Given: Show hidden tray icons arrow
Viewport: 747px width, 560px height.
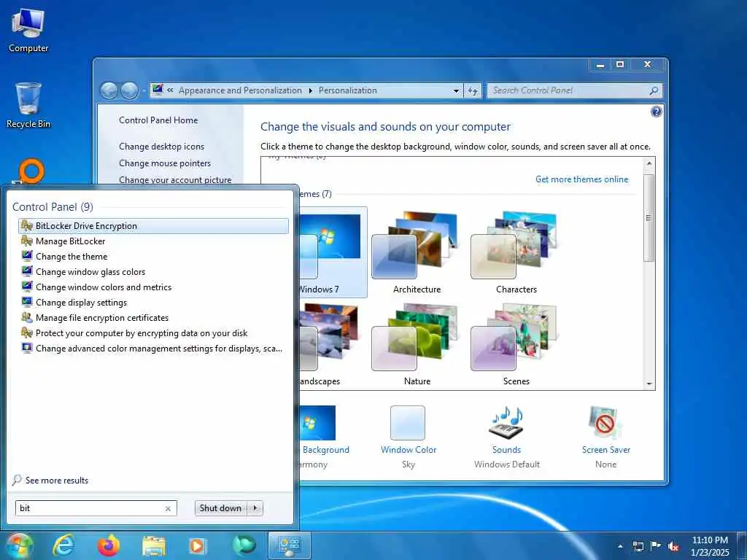Looking at the screenshot, I should pos(620,546).
